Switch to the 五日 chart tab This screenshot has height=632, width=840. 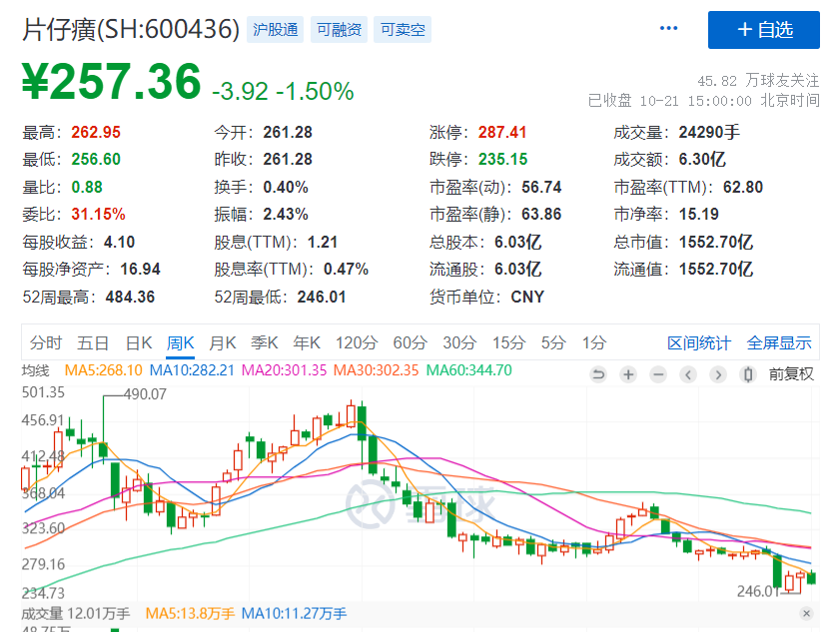coord(93,342)
